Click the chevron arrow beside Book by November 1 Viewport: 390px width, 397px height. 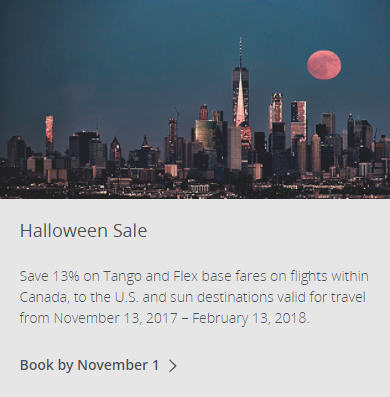coord(172,366)
